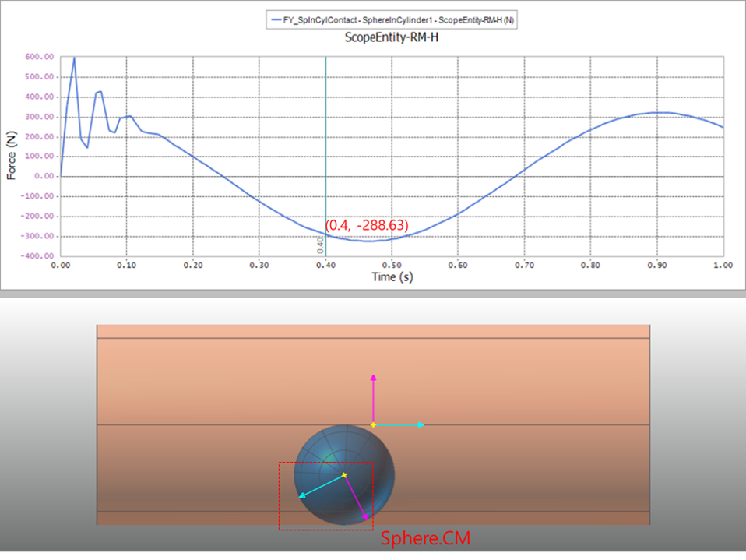Select the data annotation (0.4, -288.63)
The width and height of the screenshot is (746, 560).
(x=366, y=225)
